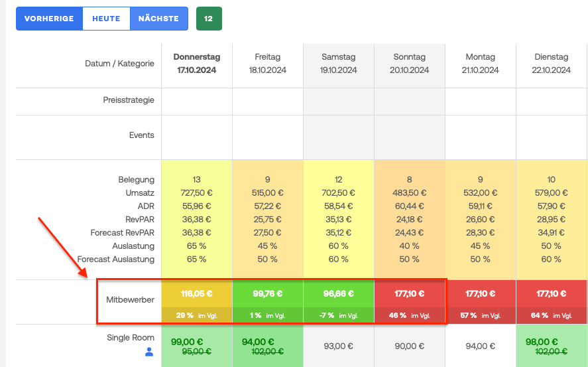Click the person icon under Single Room

point(149,352)
